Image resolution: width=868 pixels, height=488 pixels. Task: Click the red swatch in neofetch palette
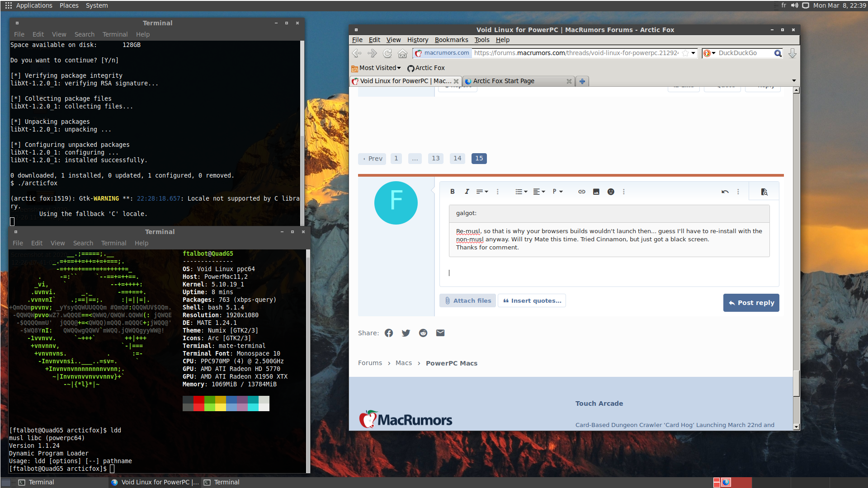click(198, 400)
